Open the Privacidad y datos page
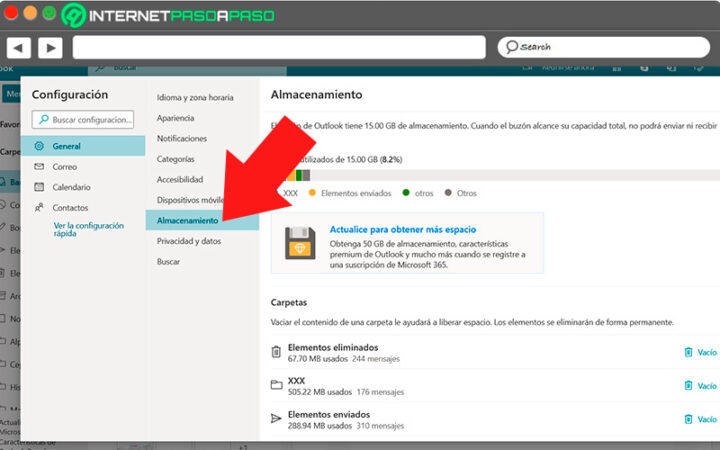Viewport: 720px width, 450px height. click(x=189, y=241)
